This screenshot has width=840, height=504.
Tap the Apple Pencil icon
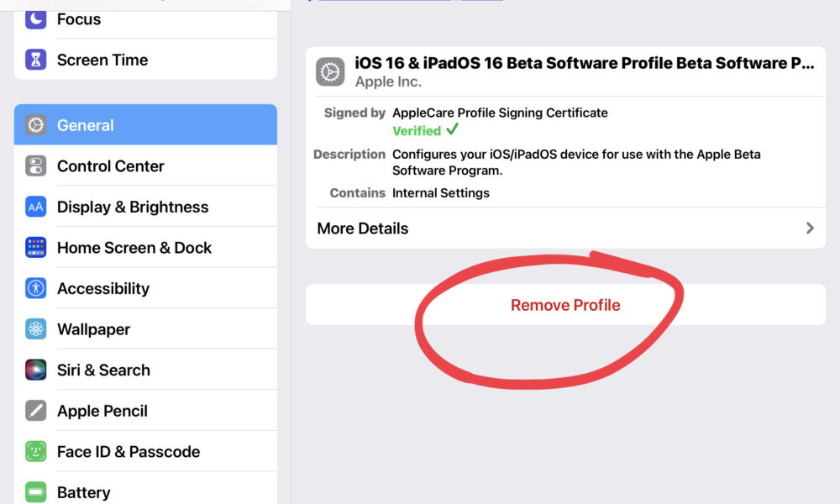(35, 411)
